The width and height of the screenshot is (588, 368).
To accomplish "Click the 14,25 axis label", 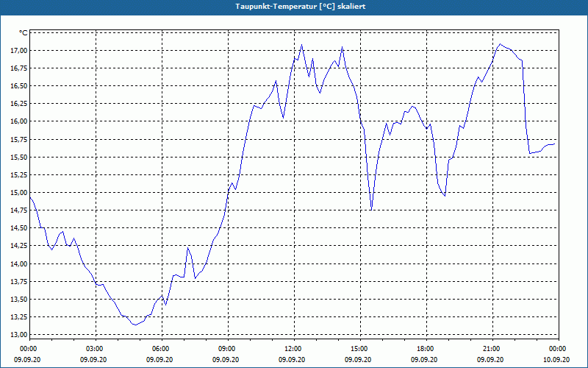I will tap(20, 246).
